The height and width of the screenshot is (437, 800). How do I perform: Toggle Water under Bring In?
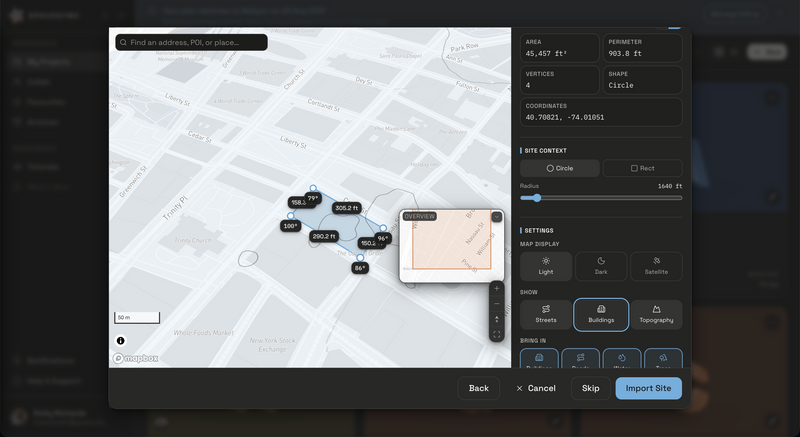point(622,358)
